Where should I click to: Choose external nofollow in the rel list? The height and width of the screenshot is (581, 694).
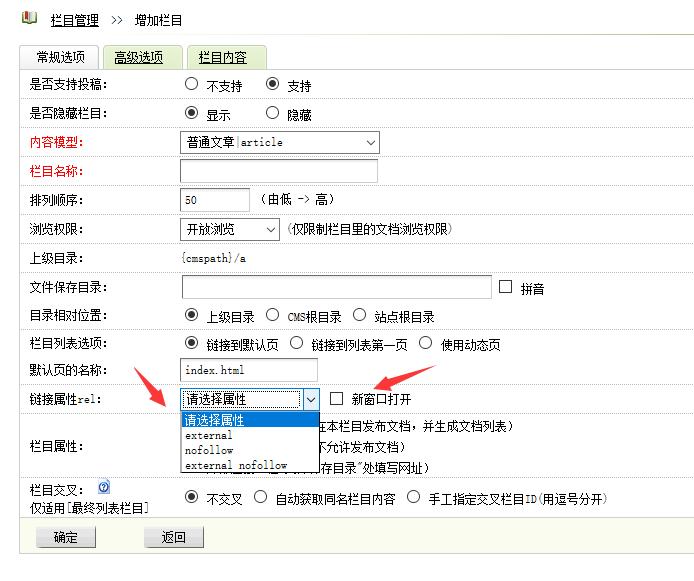tap(250, 465)
